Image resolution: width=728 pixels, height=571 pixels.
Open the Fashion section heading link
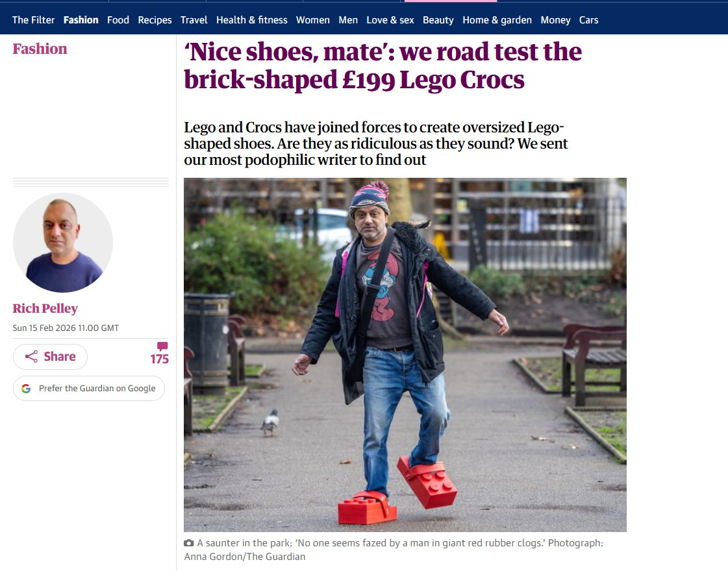(x=40, y=49)
